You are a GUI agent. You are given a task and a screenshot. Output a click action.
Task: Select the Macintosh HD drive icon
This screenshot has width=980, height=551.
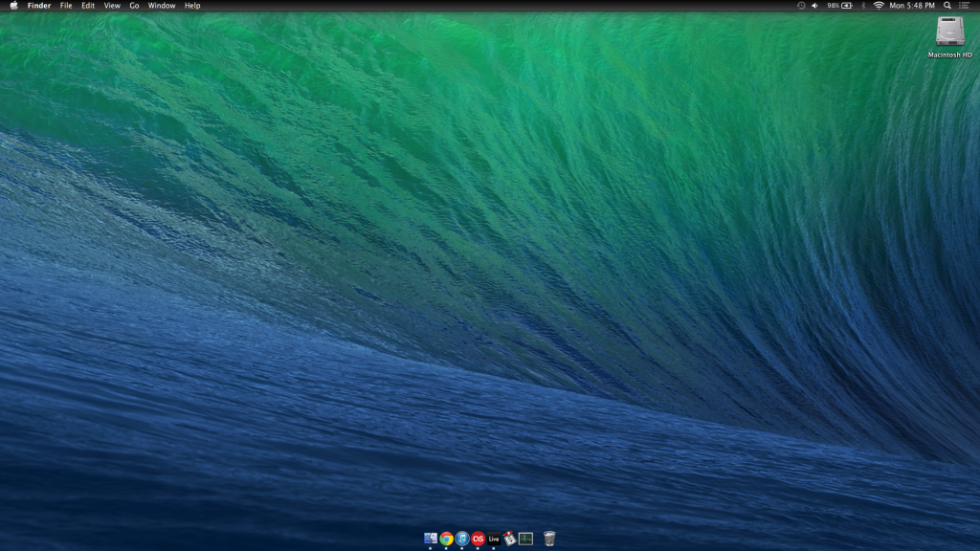[949, 32]
